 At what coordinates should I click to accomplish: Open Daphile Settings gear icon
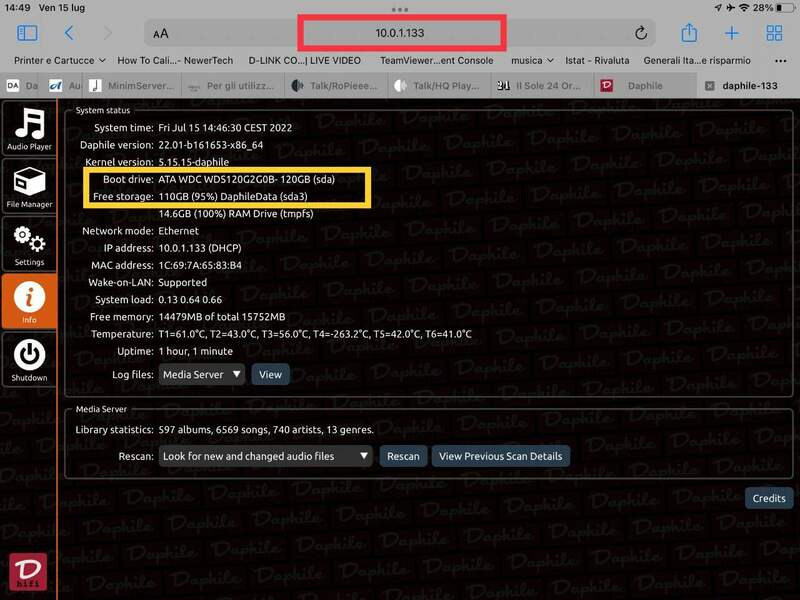tap(29, 243)
